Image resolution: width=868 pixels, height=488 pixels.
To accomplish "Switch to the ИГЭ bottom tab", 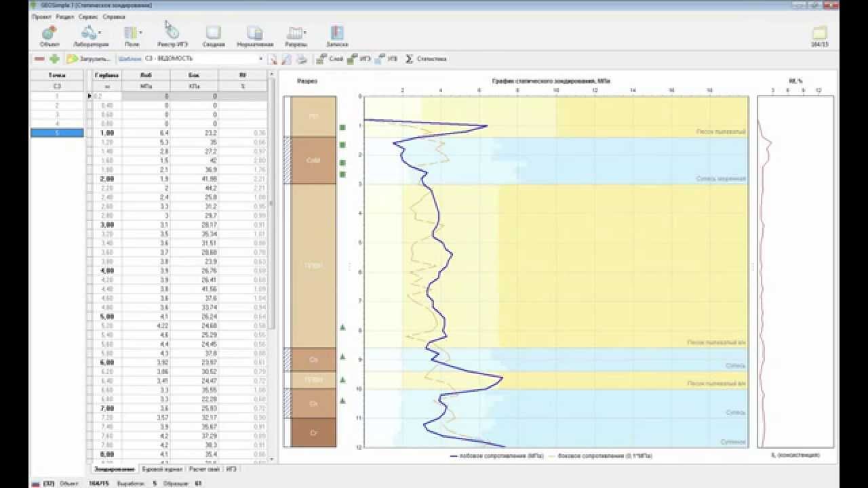I will (x=231, y=468).
